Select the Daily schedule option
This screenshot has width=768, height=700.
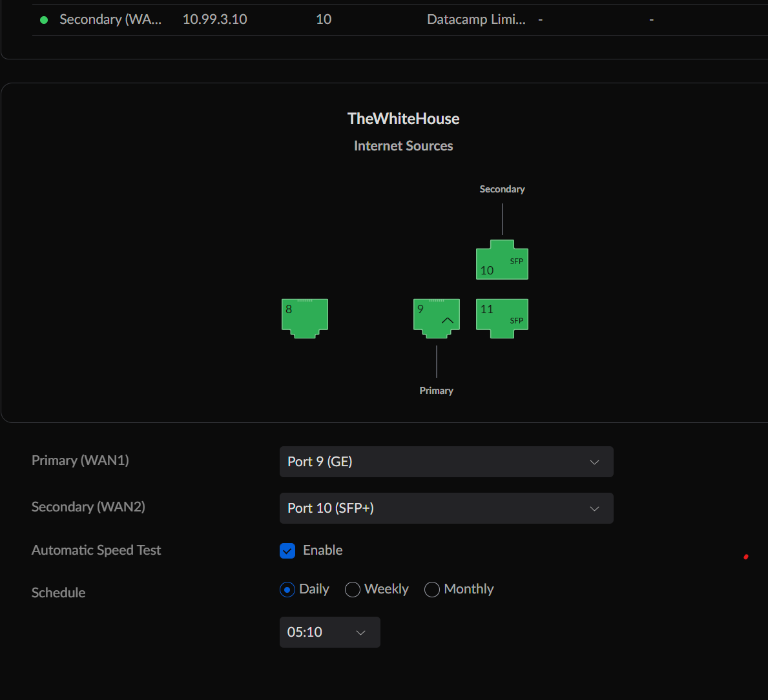pyautogui.click(x=287, y=590)
